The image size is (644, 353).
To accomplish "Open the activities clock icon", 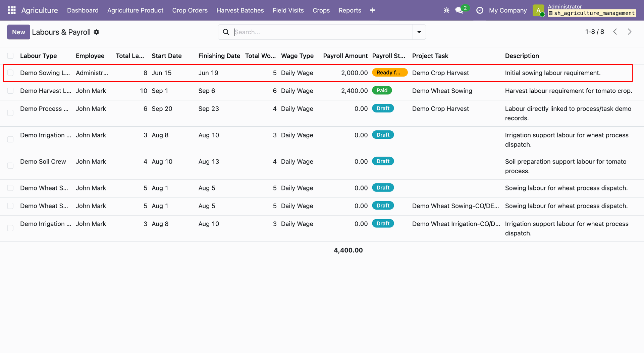I will (480, 10).
